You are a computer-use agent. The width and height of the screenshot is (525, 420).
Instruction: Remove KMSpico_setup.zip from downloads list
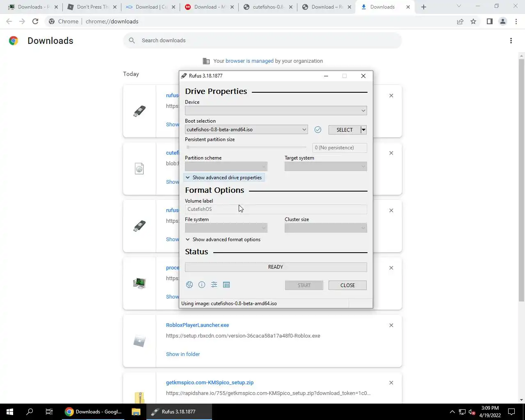391,383
